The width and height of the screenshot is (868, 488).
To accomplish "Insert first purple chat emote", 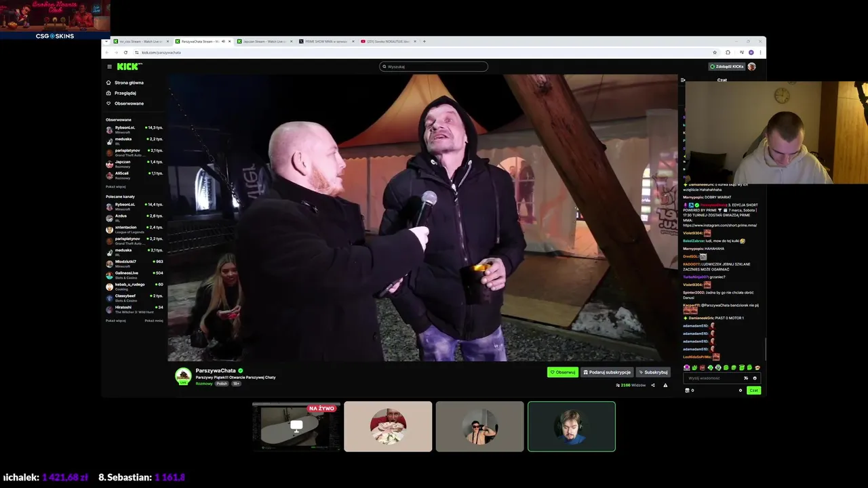I will click(686, 367).
